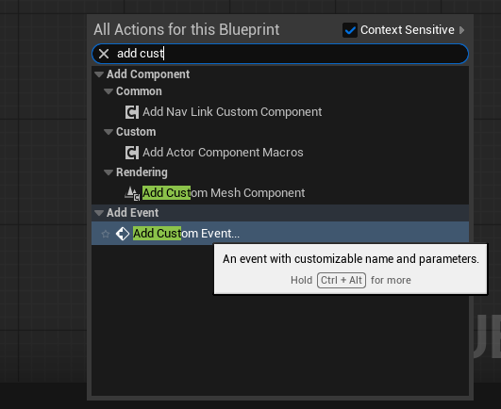Click the Context Sensitive label text
The image size is (501, 409).
(x=407, y=30)
